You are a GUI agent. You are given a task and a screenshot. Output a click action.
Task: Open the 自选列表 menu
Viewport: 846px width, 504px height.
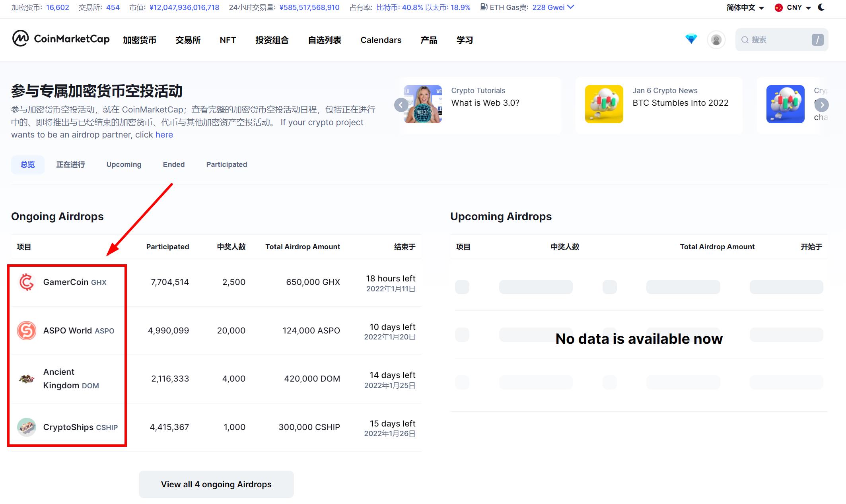click(x=325, y=40)
